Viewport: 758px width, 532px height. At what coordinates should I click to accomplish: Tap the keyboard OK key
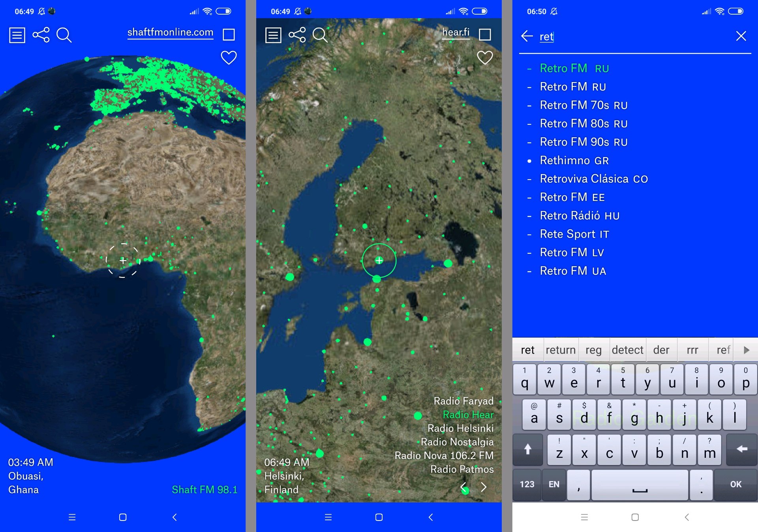click(x=735, y=485)
